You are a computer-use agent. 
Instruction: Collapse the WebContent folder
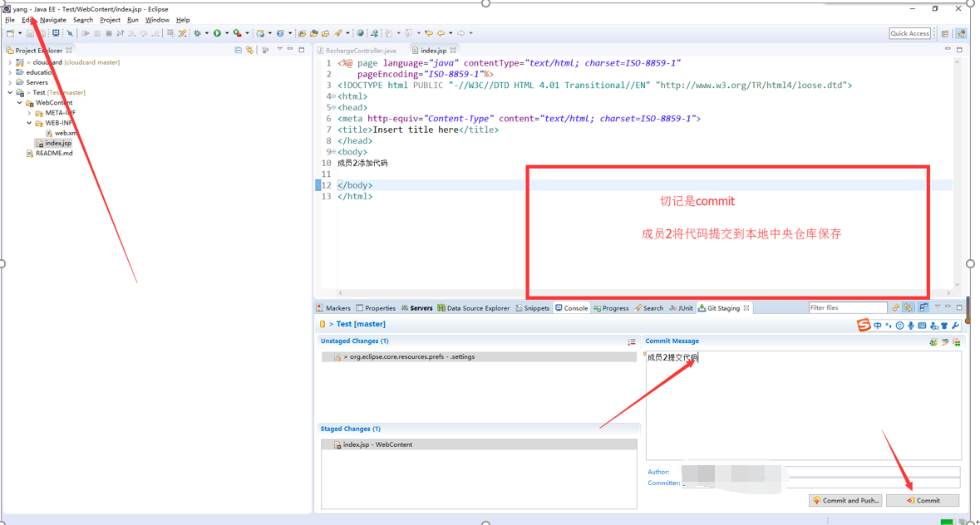click(x=19, y=102)
